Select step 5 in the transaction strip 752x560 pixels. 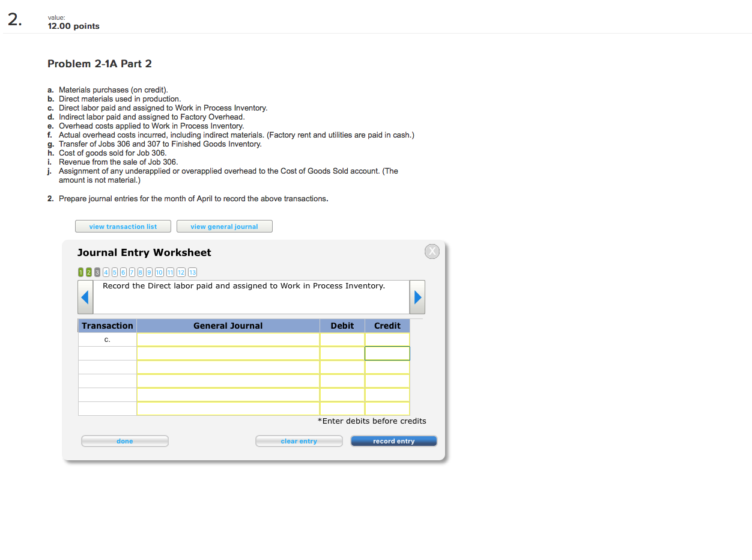point(114,272)
